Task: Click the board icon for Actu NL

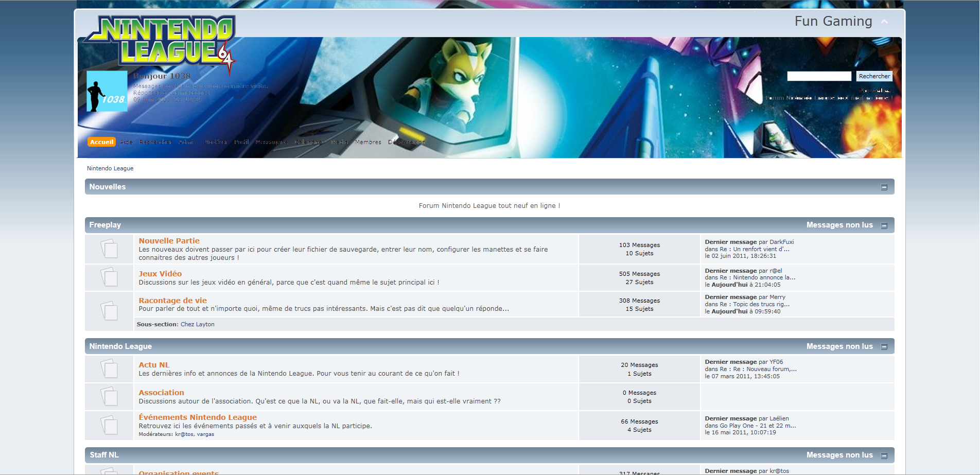Action: tap(109, 369)
